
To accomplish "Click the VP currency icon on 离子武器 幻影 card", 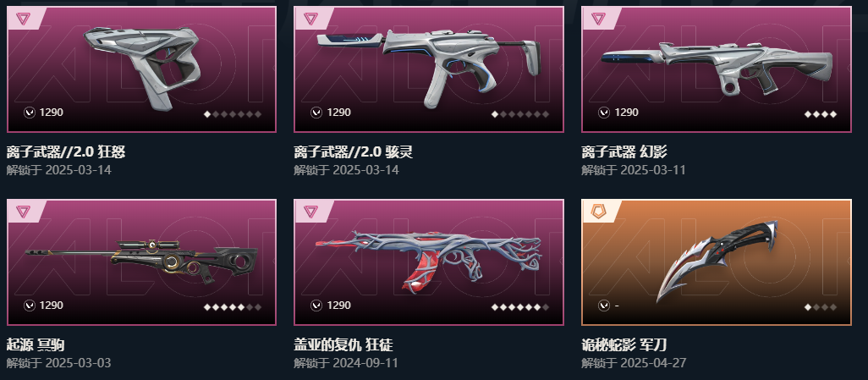I will 604,113.
